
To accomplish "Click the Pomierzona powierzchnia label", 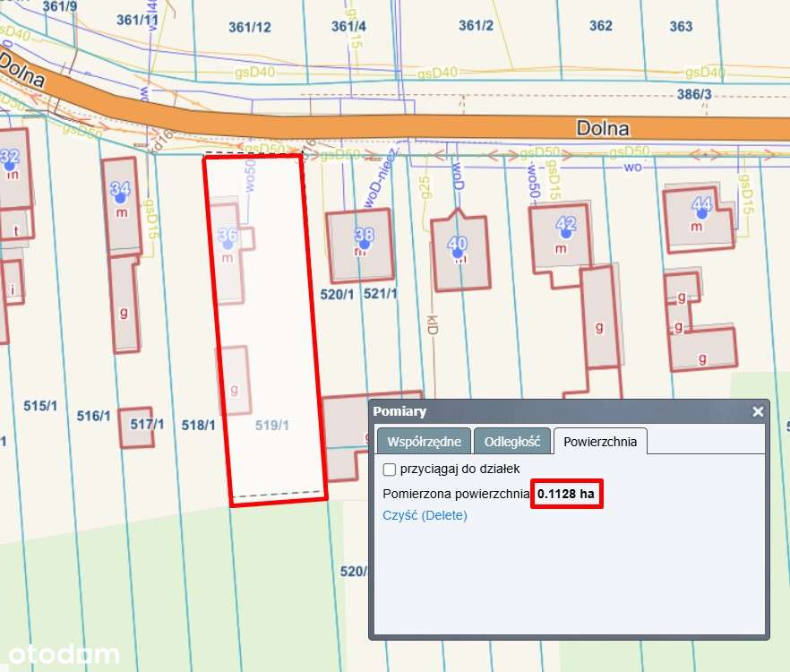I will click(x=456, y=494).
